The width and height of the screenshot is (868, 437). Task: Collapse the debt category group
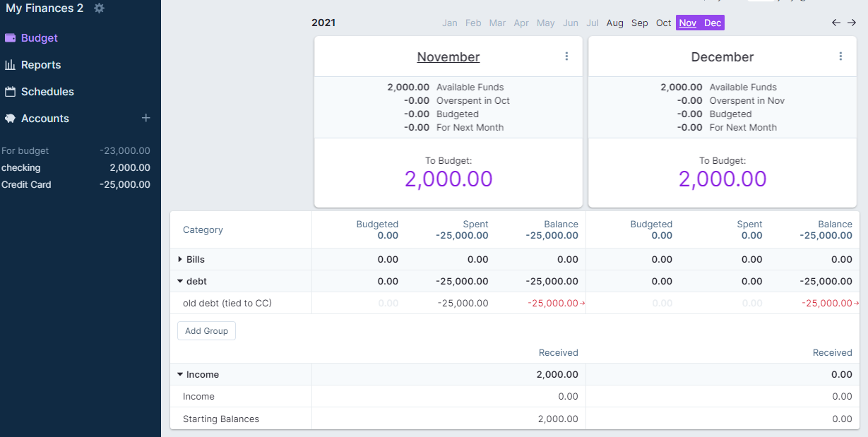tap(180, 282)
